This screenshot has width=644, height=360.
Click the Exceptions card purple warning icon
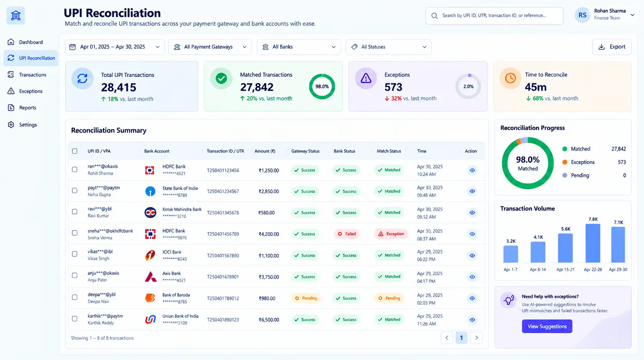[x=366, y=78]
